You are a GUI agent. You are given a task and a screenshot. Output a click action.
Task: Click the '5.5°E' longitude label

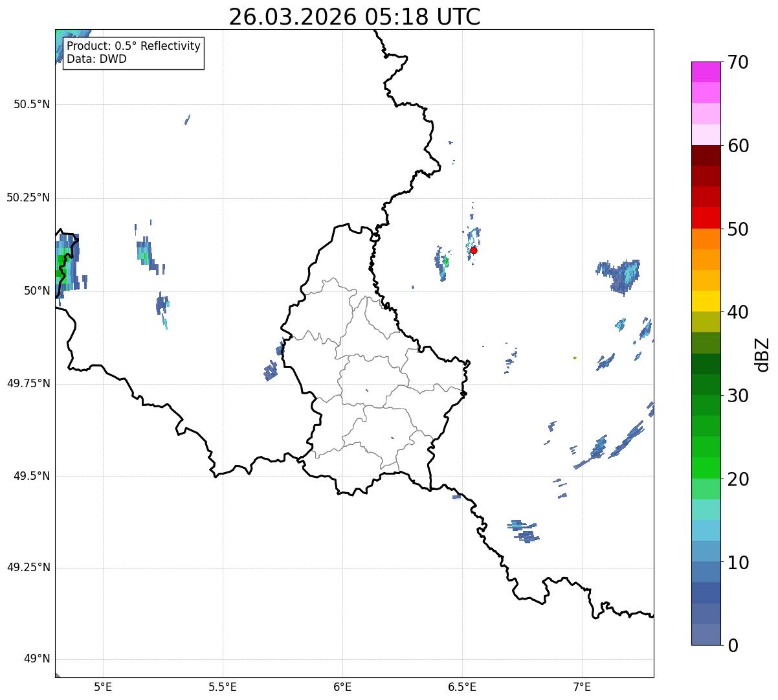[223, 687]
